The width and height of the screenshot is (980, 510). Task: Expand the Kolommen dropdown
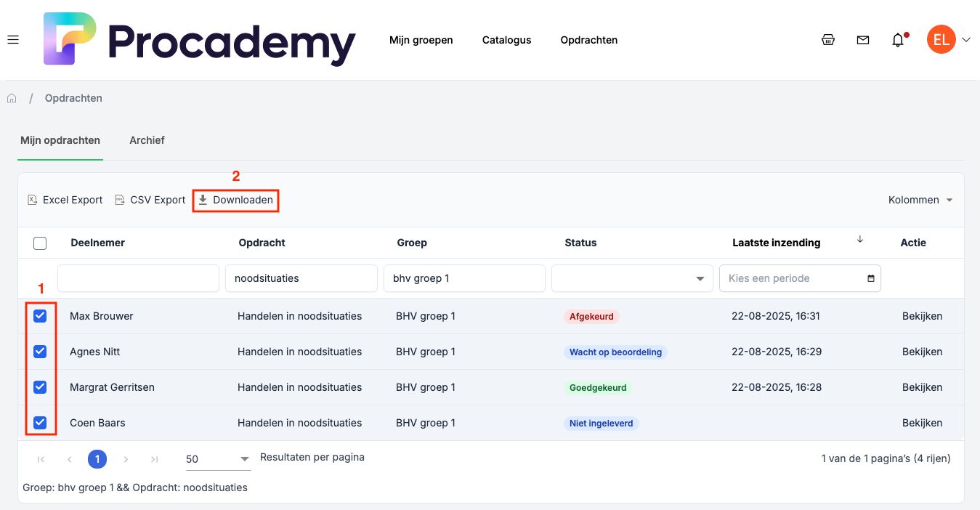[x=920, y=200]
